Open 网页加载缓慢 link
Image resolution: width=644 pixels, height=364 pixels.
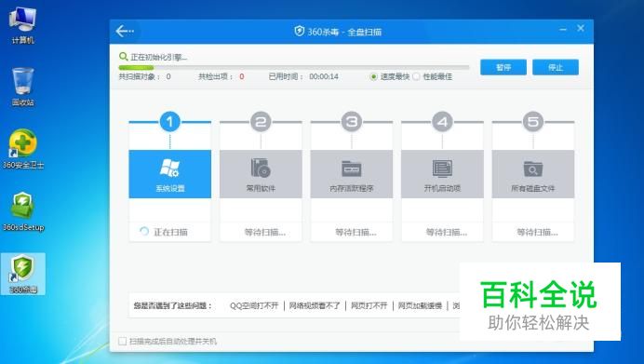420,305
